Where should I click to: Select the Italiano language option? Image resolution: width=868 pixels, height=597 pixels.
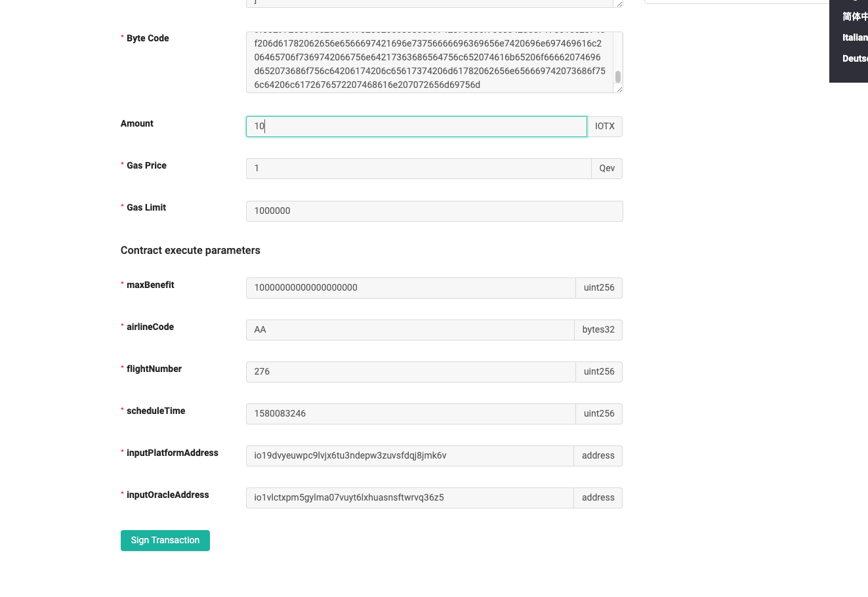[855, 37]
